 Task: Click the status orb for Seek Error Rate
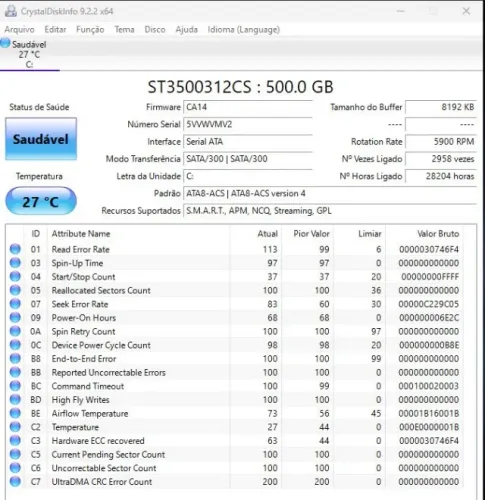(15, 304)
